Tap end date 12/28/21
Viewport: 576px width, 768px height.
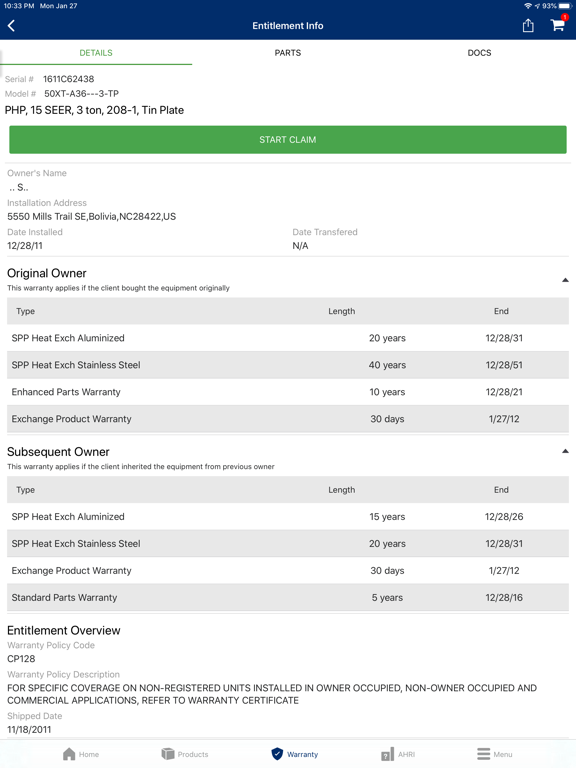(x=504, y=392)
